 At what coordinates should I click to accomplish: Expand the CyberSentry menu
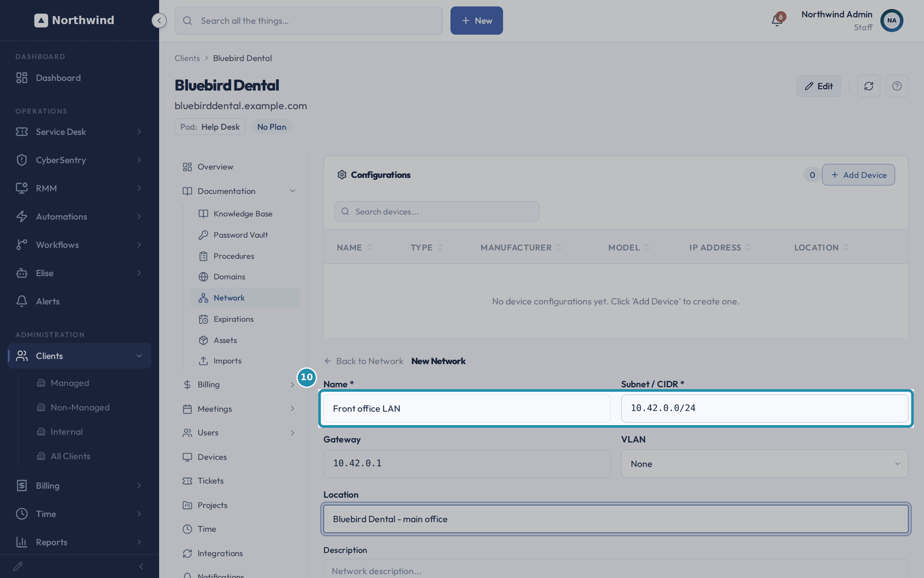pos(80,160)
